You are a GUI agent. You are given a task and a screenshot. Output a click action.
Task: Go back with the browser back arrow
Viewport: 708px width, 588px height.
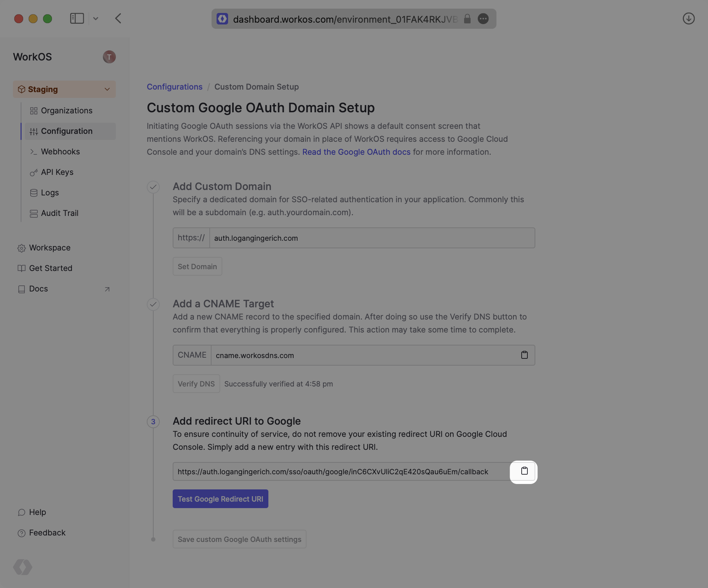click(118, 18)
